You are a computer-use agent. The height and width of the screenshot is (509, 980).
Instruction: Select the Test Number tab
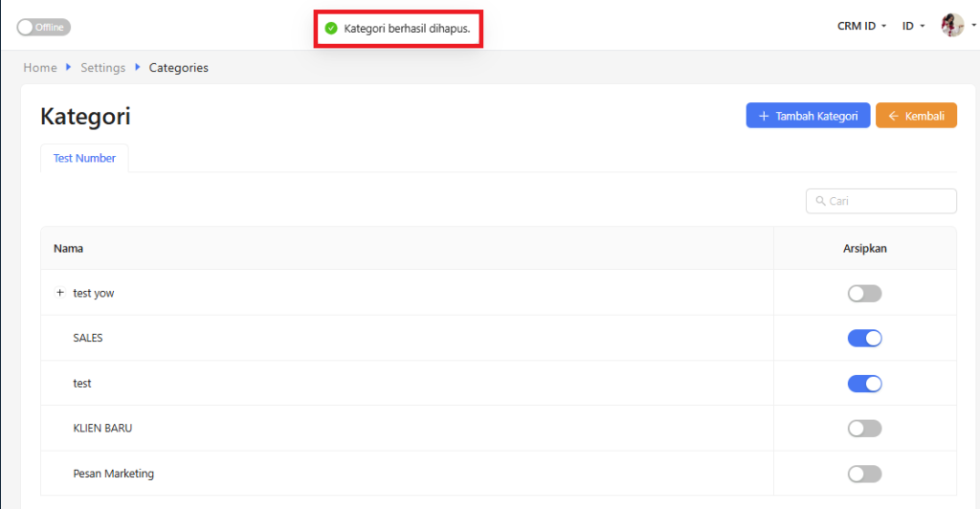(x=84, y=159)
